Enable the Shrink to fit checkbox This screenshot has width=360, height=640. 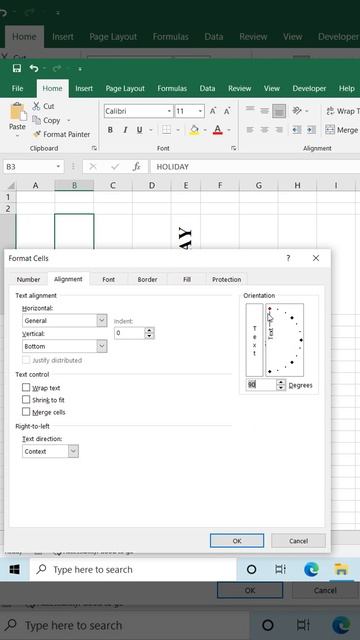pyautogui.click(x=26, y=399)
